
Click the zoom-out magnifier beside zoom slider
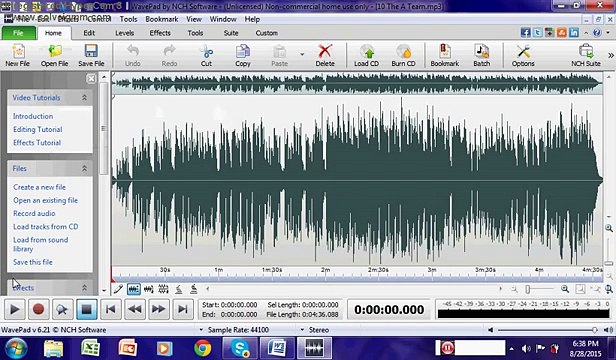click(x=514, y=289)
